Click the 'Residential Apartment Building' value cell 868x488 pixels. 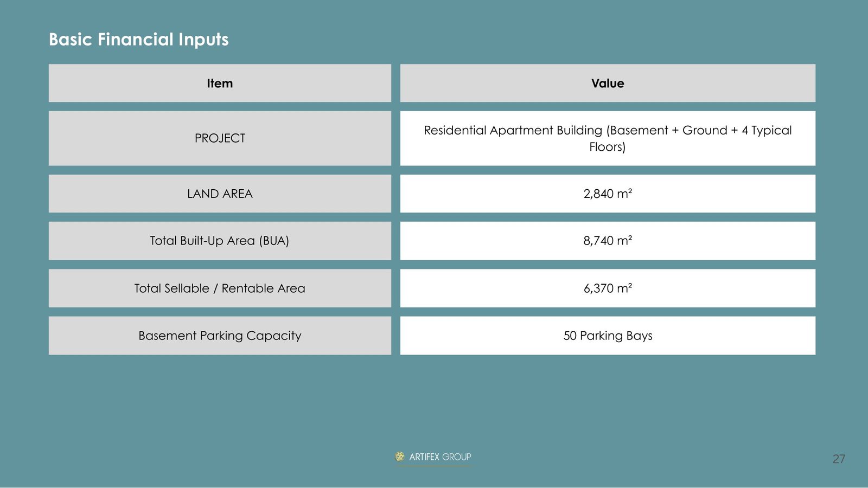(608, 138)
